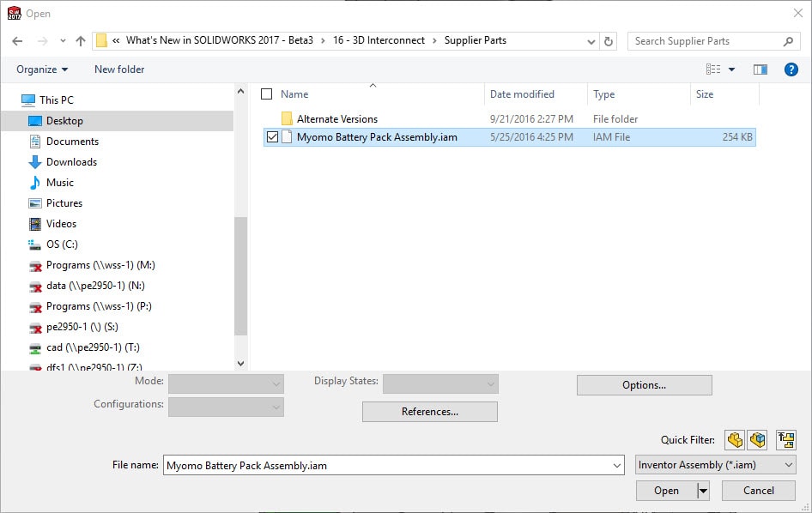Sort files by Size column
812x513 pixels.
pyautogui.click(x=705, y=94)
